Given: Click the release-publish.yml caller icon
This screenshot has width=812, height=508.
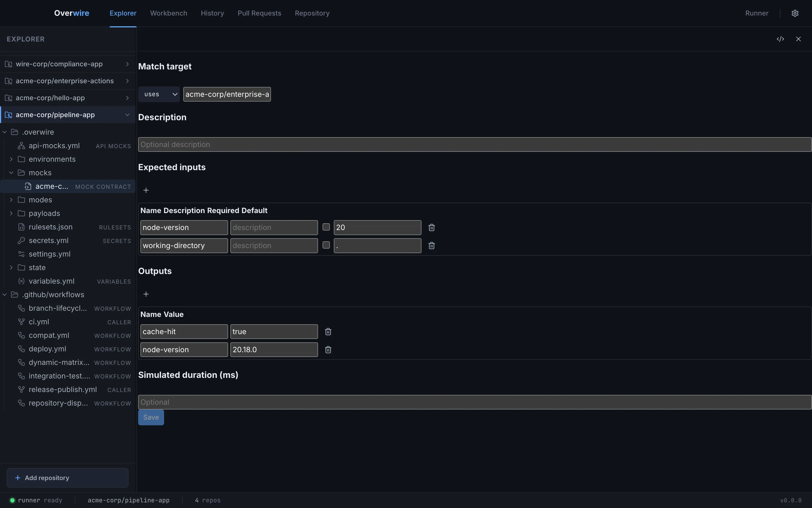Looking at the screenshot, I should coord(21,389).
